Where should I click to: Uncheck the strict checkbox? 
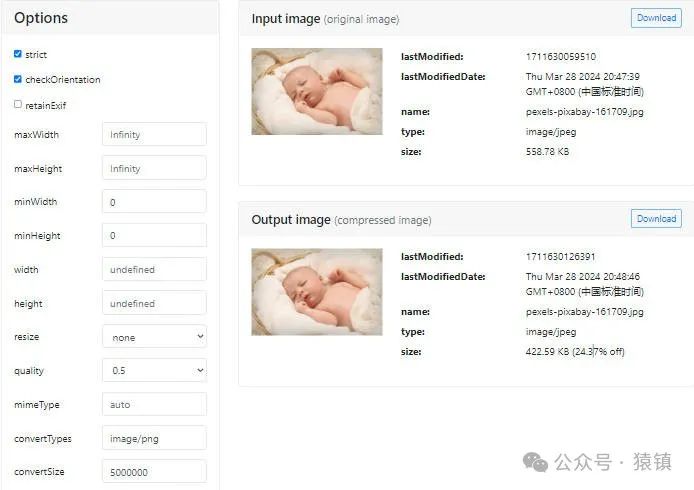click(x=18, y=54)
